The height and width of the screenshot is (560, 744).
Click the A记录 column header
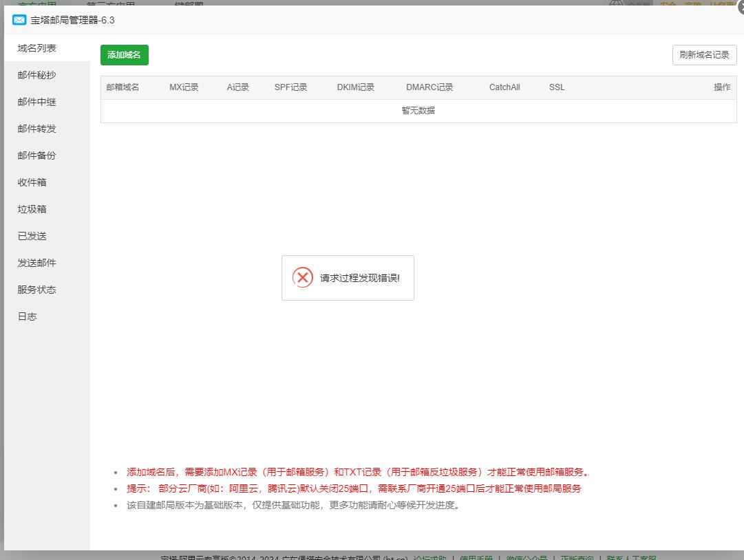238,87
